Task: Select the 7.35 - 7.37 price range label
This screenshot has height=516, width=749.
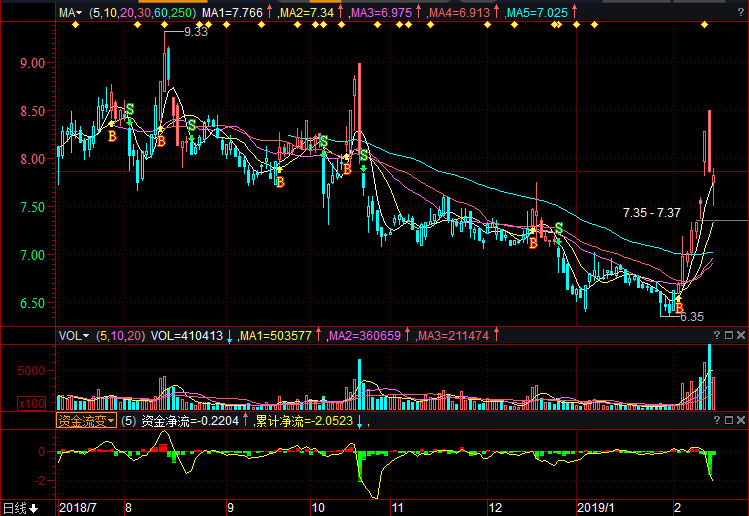Action: tap(651, 213)
